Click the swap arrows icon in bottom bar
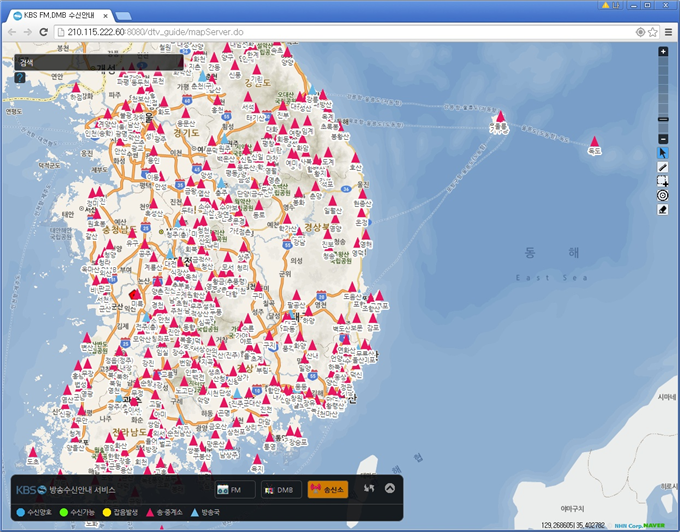The width and height of the screenshot is (680, 532). [368, 489]
